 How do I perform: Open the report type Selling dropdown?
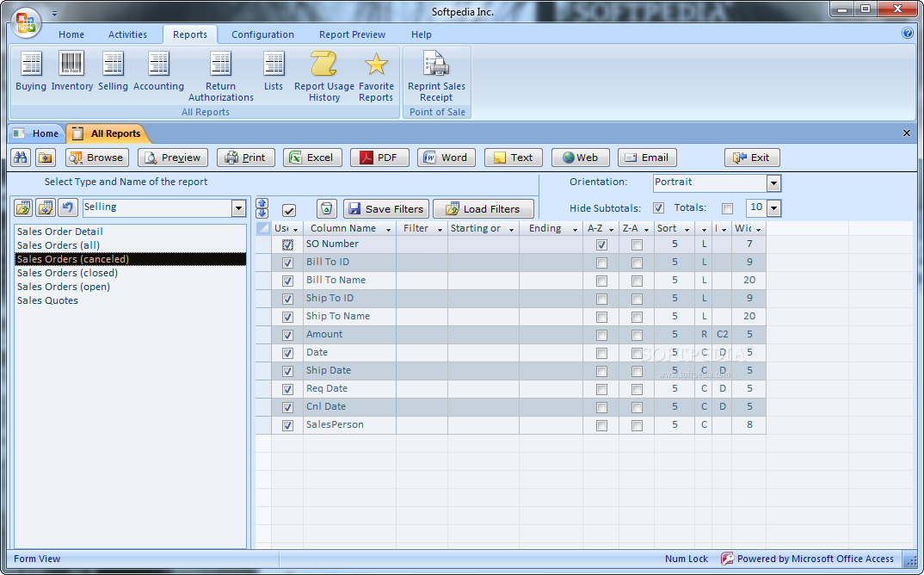point(238,207)
